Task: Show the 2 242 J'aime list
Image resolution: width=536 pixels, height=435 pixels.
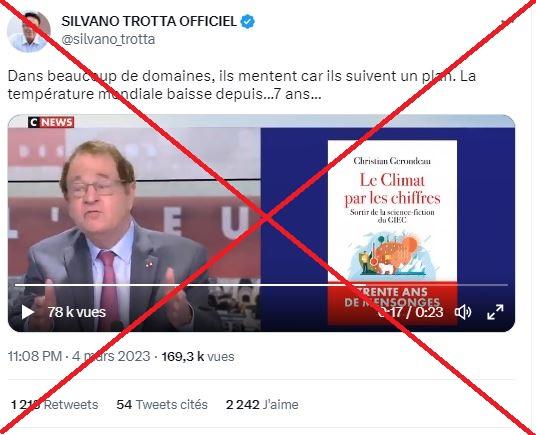Action: point(262,405)
